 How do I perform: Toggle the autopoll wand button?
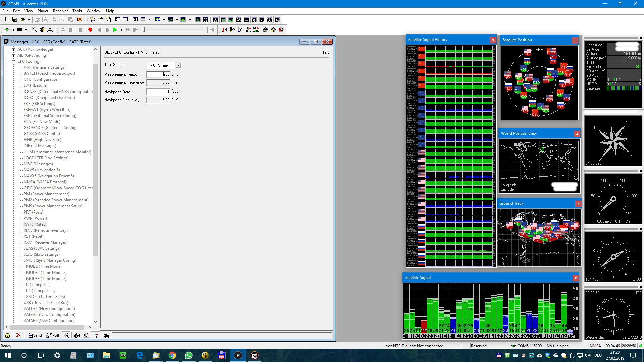(x=66, y=335)
